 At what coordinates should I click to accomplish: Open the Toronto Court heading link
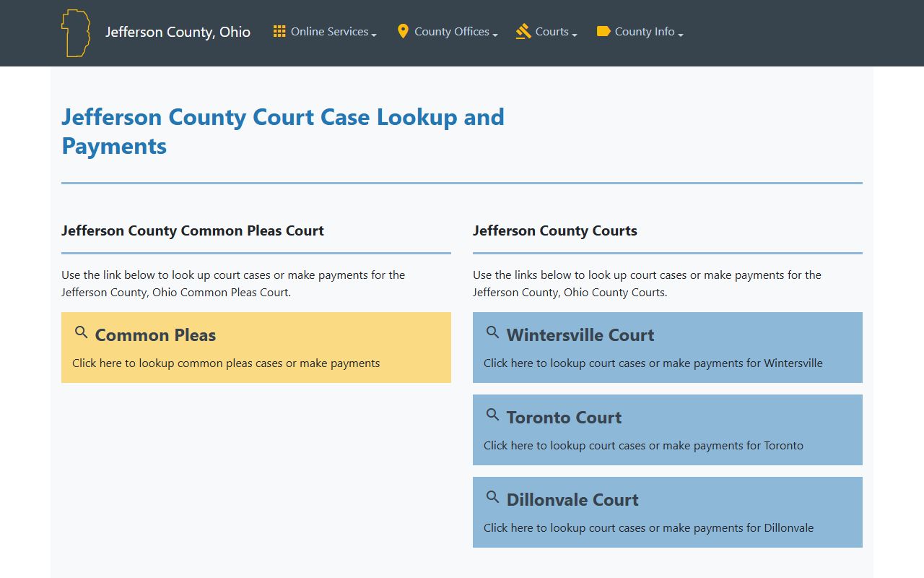(x=564, y=418)
